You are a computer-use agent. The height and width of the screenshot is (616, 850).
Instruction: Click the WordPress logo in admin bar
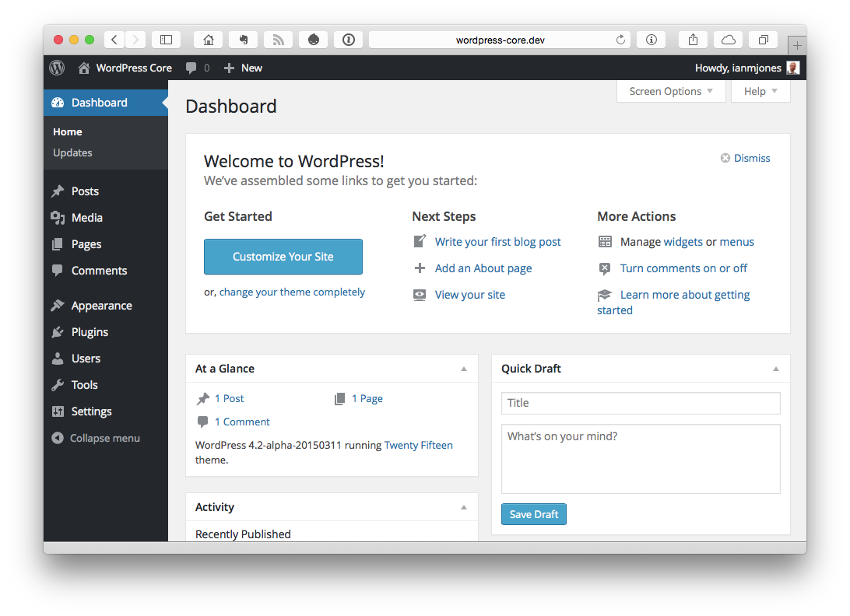tap(56, 68)
